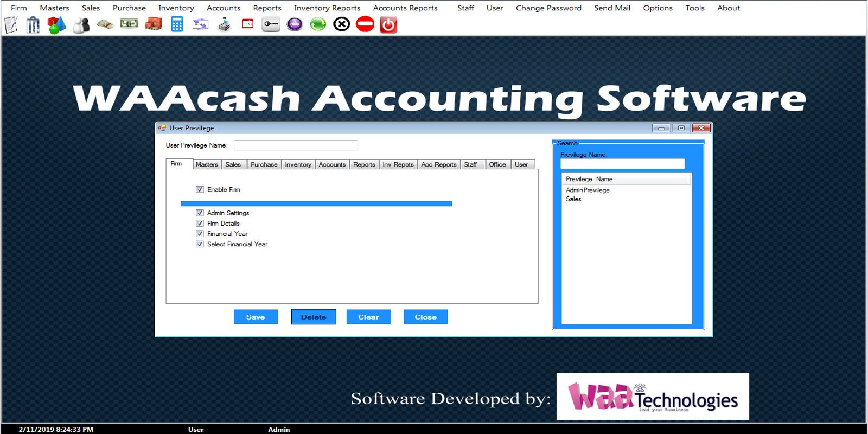
Task: Switch to the Inv Repots tab
Action: [x=398, y=164]
